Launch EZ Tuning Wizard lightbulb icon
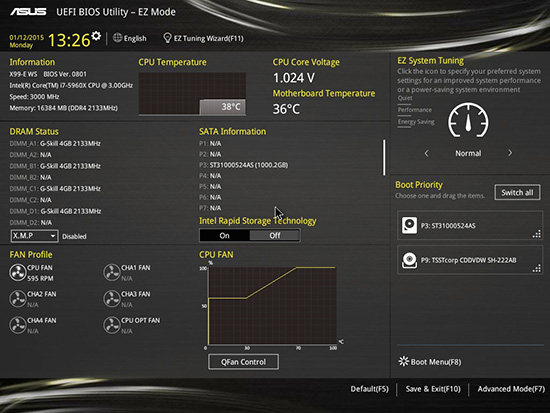Image resolution: width=550 pixels, height=413 pixels. [x=167, y=38]
